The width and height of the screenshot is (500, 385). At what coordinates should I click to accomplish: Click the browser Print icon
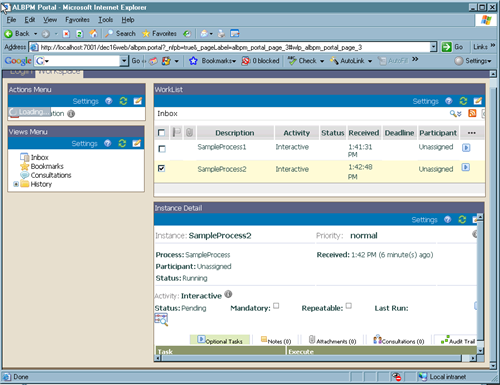[x=221, y=33]
